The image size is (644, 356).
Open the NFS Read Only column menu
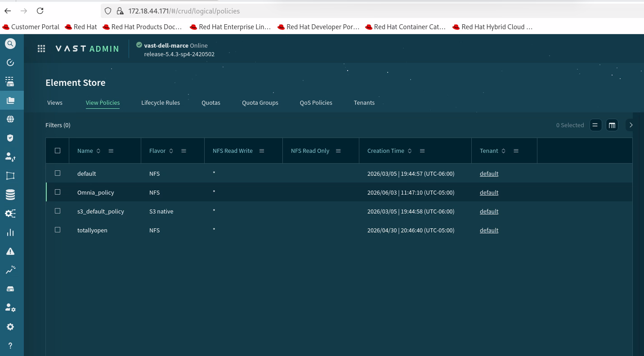click(339, 151)
